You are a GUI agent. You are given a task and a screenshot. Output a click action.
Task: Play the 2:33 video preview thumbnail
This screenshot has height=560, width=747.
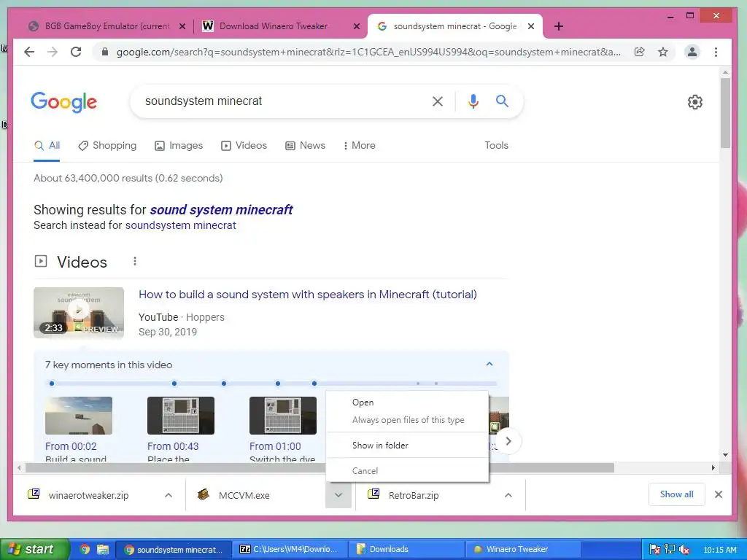click(79, 312)
